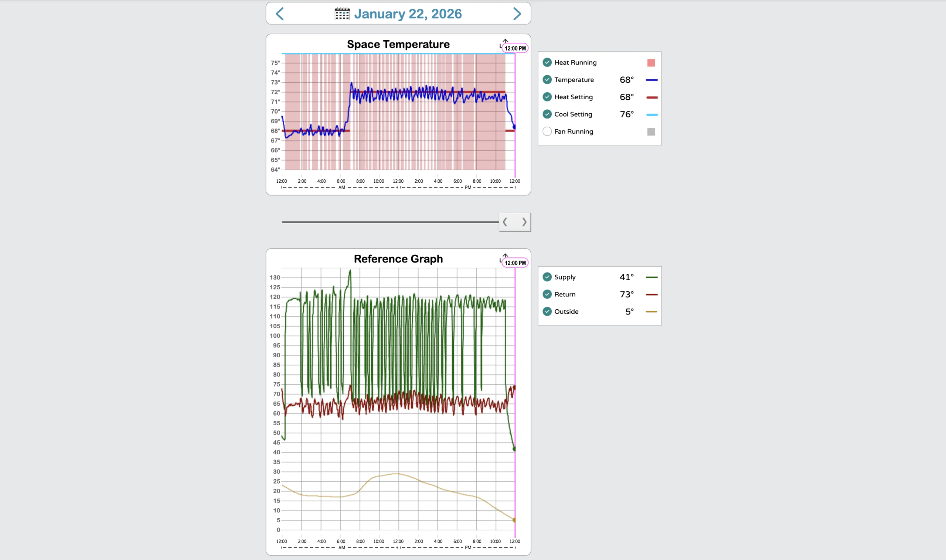The width and height of the screenshot is (946, 560).
Task: Toggle the Outside temperature checkbox
Action: coord(547,311)
